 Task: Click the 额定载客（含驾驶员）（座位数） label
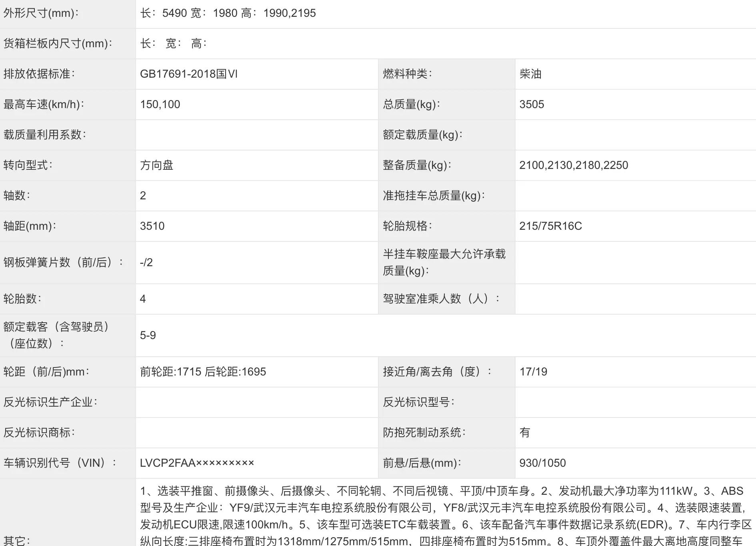[x=56, y=335]
